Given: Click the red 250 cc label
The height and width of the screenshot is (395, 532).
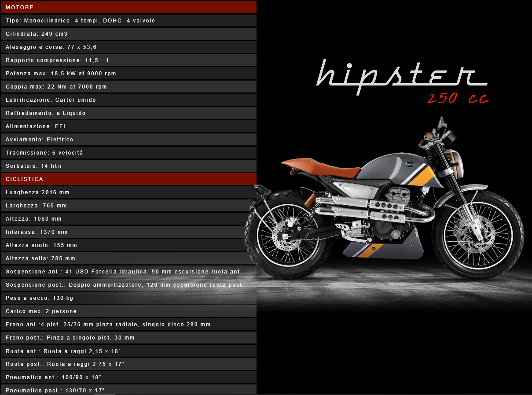Looking at the screenshot, I should click(x=458, y=99).
